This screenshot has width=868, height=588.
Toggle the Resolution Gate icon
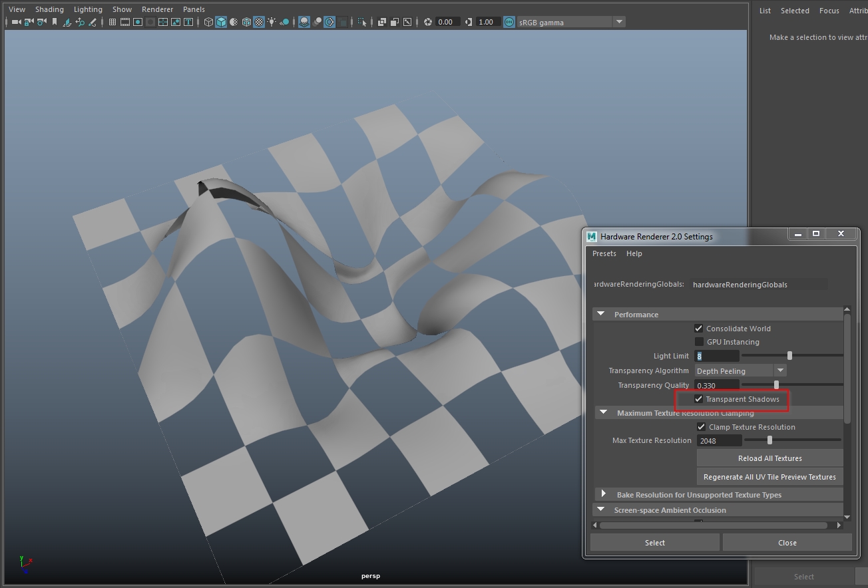pos(138,22)
